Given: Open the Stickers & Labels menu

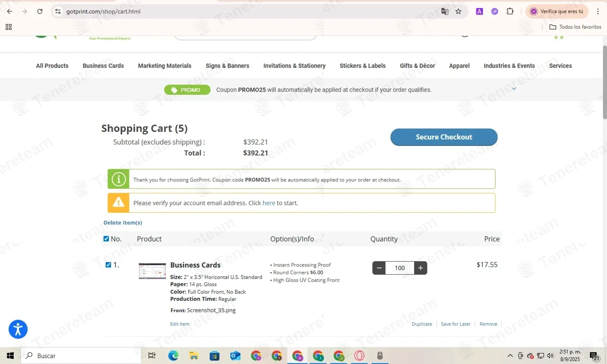Looking at the screenshot, I should pyautogui.click(x=362, y=66).
